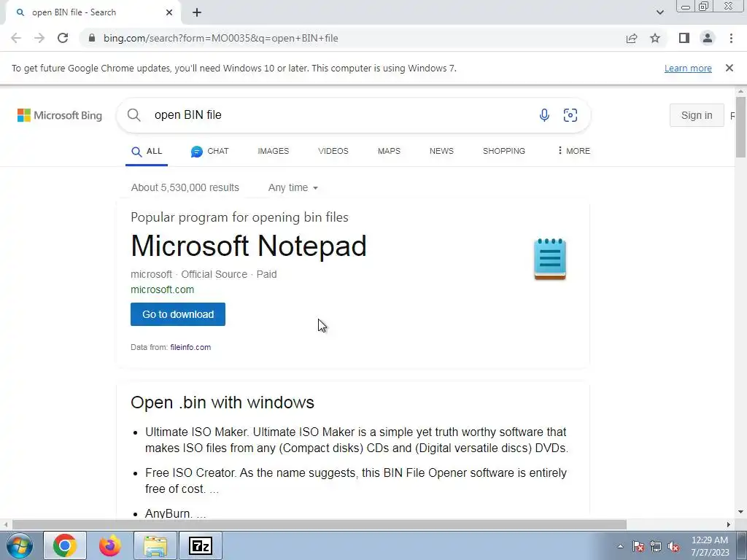This screenshot has width=747, height=560.
Task: Click the network tray icon
Action: [656, 547]
